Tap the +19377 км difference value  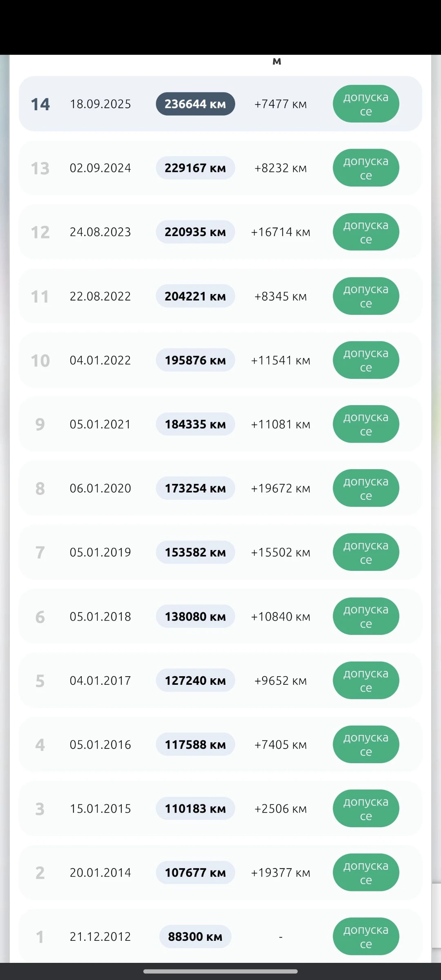(281, 873)
